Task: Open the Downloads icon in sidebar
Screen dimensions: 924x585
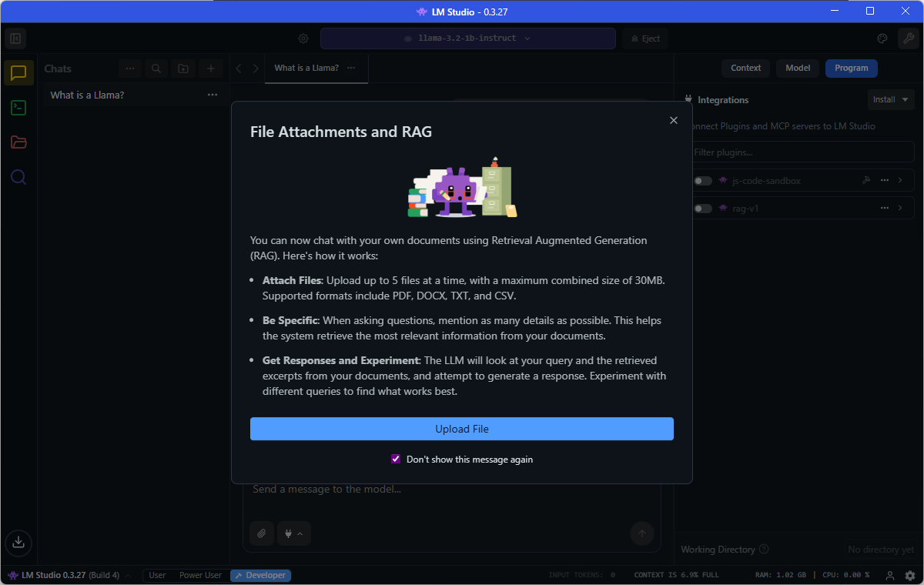Action: [x=18, y=542]
